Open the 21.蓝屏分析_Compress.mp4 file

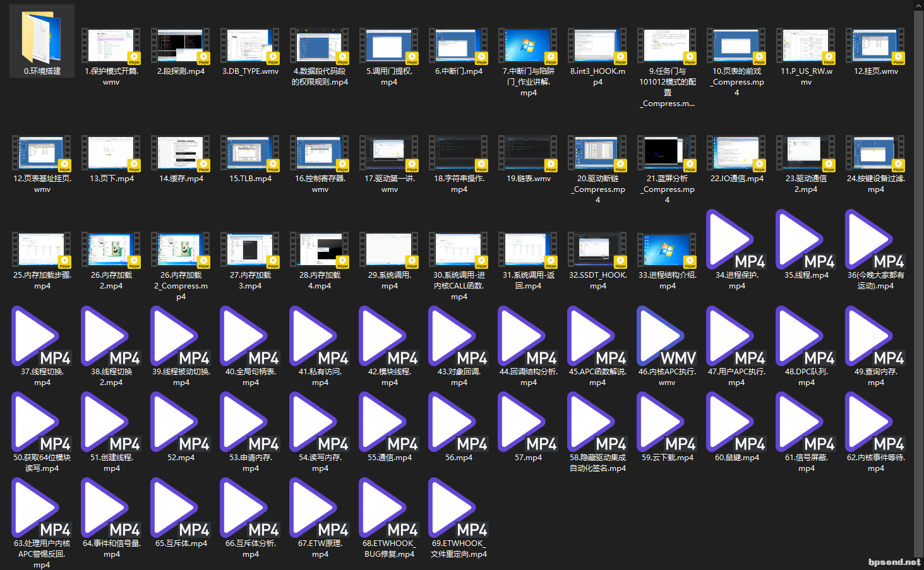click(667, 155)
